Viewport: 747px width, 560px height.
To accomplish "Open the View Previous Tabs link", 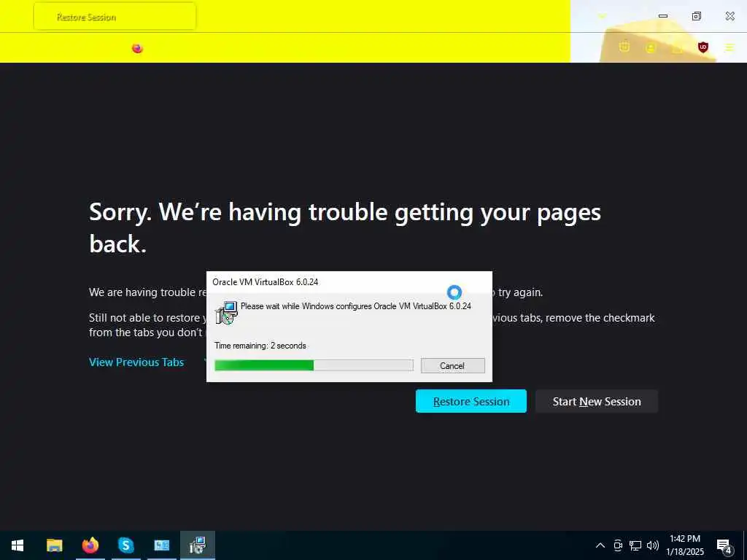I will point(136,362).
